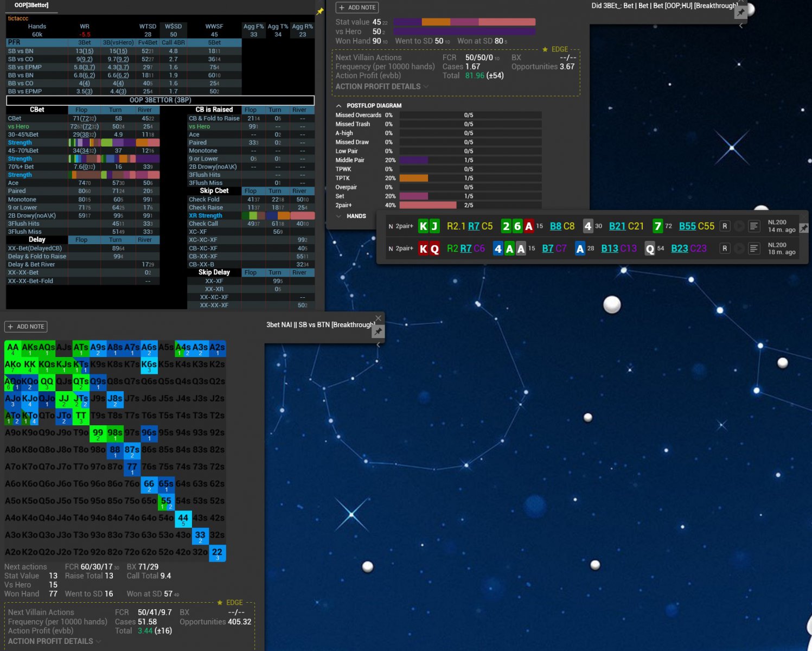This screenshot has width=812, height=651.
Task: Open hand text icon for the KQ hand
Action: tap(753, 248)
